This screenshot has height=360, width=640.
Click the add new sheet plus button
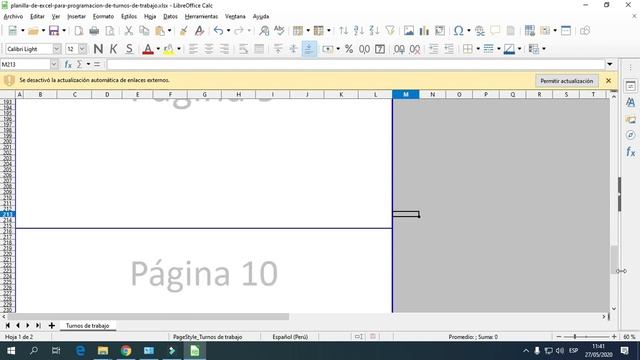pyautogui.click(x=51, y=326)
